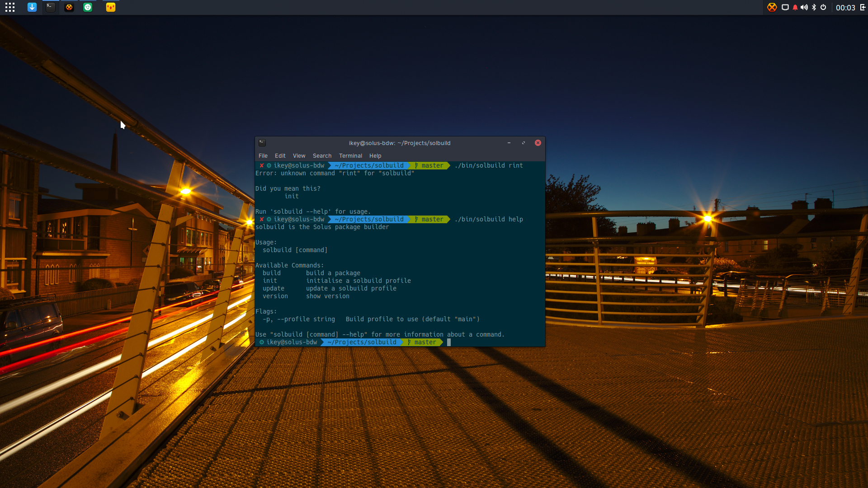Screen dimensions: 868x488
Task: Click the 'Error: unknown command' line
Action: pos(335,174)
